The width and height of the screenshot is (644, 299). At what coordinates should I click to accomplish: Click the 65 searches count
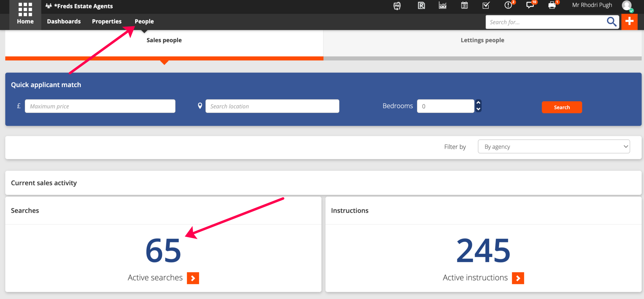[x=163, y=250]
